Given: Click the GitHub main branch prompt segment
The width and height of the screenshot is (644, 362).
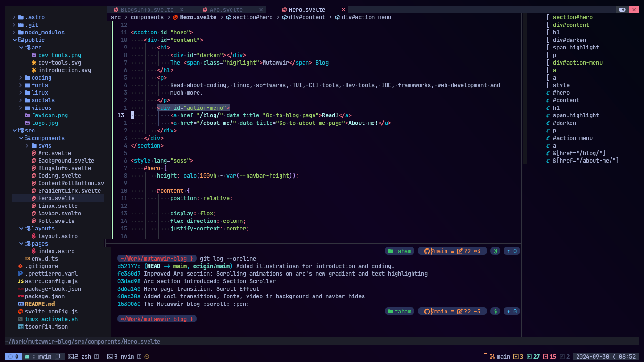Looking at the screenshot, I should pyautogui.click(x=452, y=251).
